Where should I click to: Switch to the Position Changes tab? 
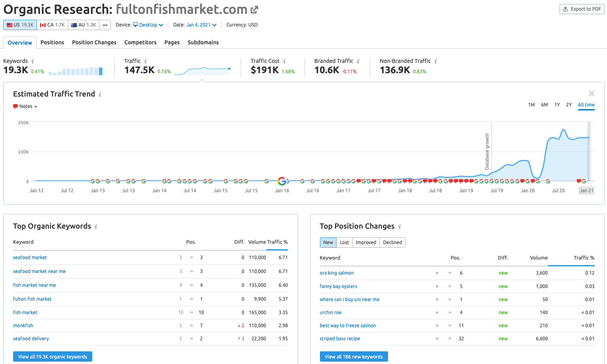94,42
